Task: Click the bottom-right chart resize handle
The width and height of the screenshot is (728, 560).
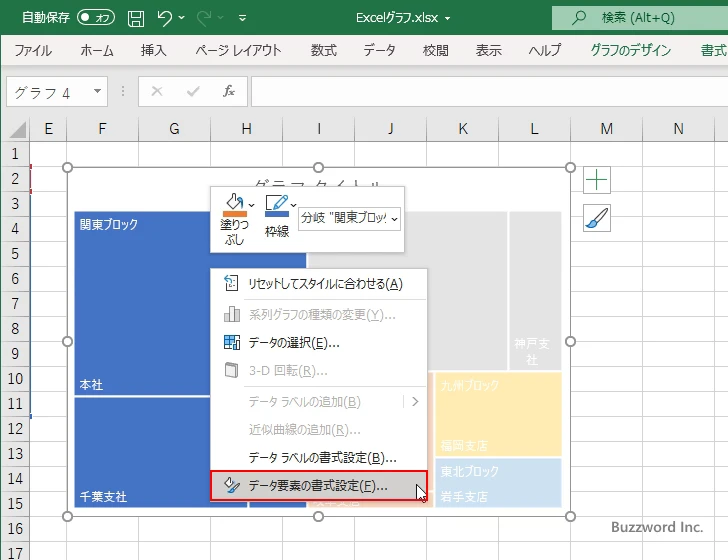Action: 571,516
